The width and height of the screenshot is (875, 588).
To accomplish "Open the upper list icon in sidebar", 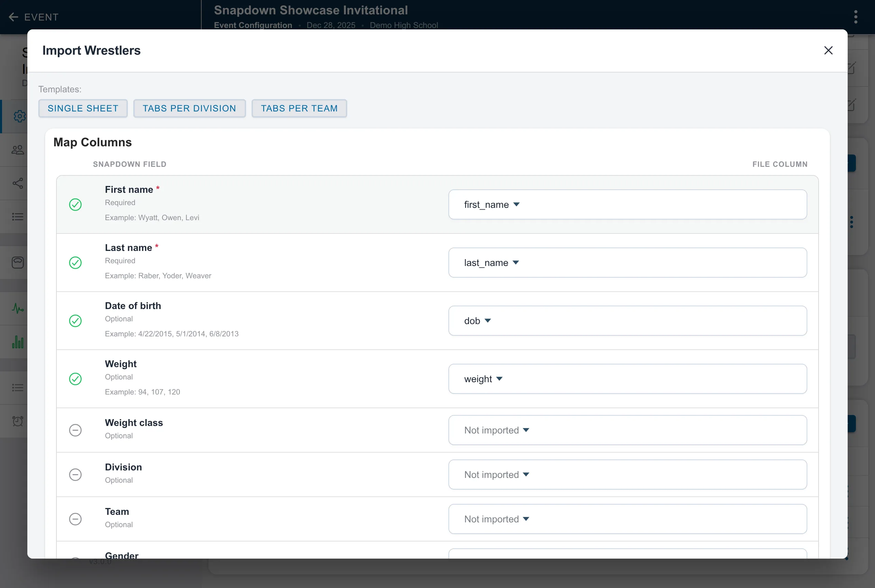I will 18,217.
